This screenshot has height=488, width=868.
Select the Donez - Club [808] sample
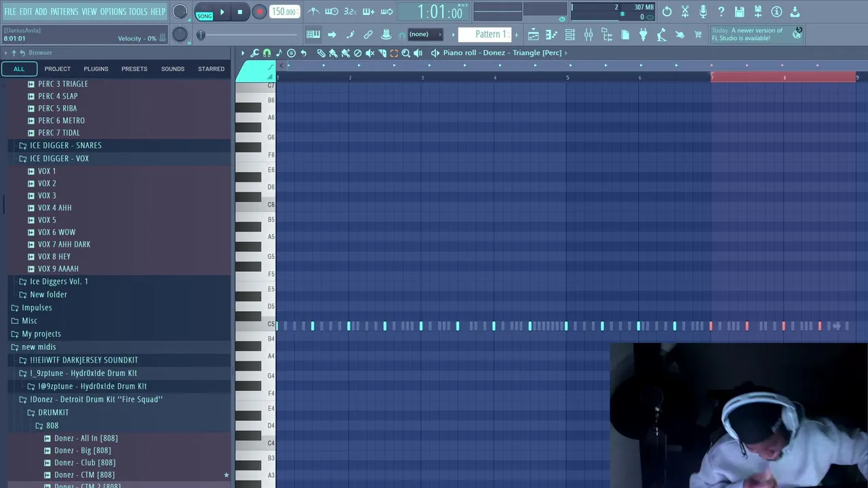tap(85, 463)
